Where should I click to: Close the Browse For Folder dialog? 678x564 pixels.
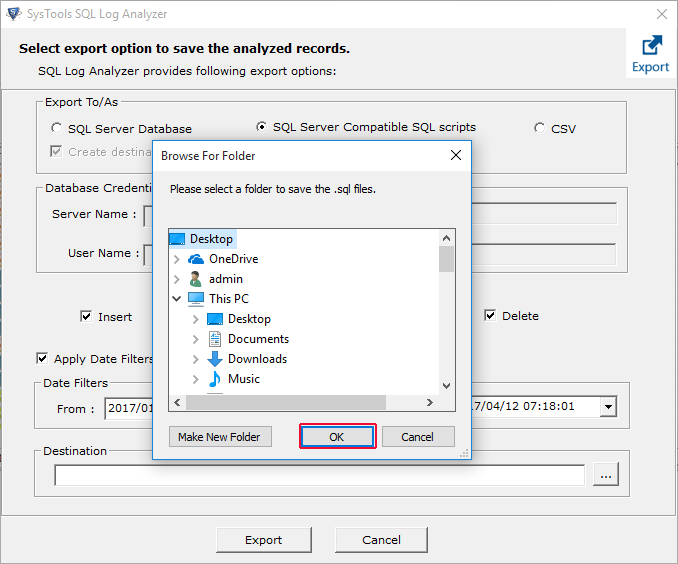[x=456, y=155]
